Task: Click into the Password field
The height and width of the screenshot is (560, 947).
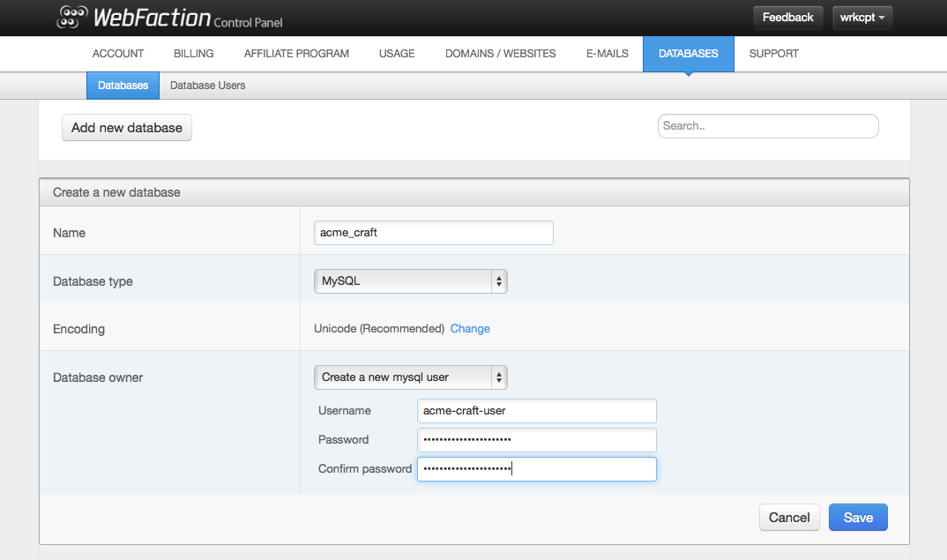Action: (x=536, y=440)
